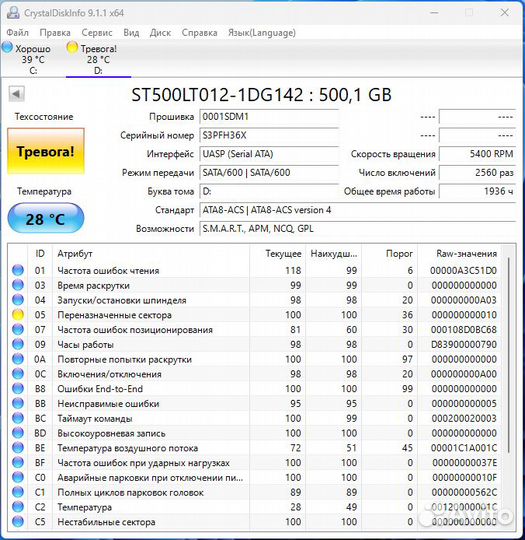Open the Язык(Language) menu
525x540 pixels.
pyautogui.click(x=262, y=33)
